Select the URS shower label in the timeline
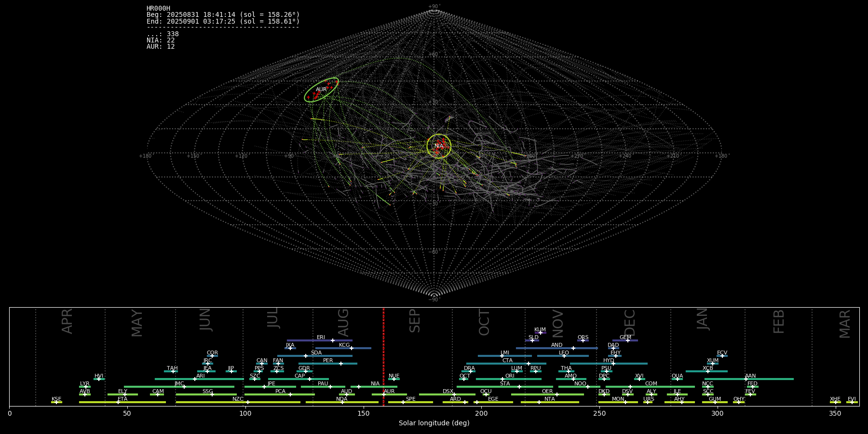Viewport: 868px width, 434px height. coord(649,399)
